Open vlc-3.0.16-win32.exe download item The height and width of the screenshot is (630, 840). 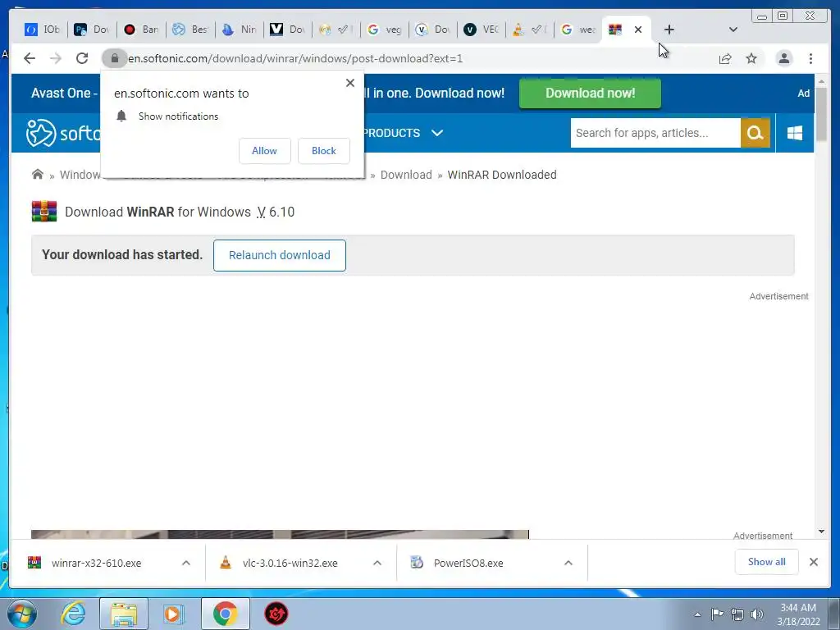290,563
